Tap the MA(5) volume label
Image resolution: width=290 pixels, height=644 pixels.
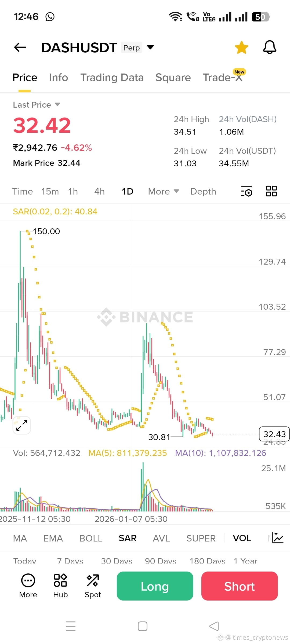point(128,453)
